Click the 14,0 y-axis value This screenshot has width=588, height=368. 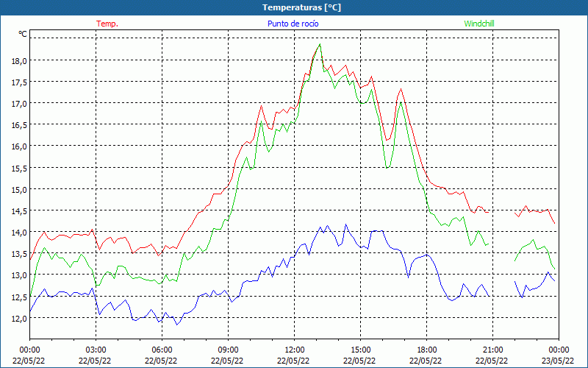19,233
